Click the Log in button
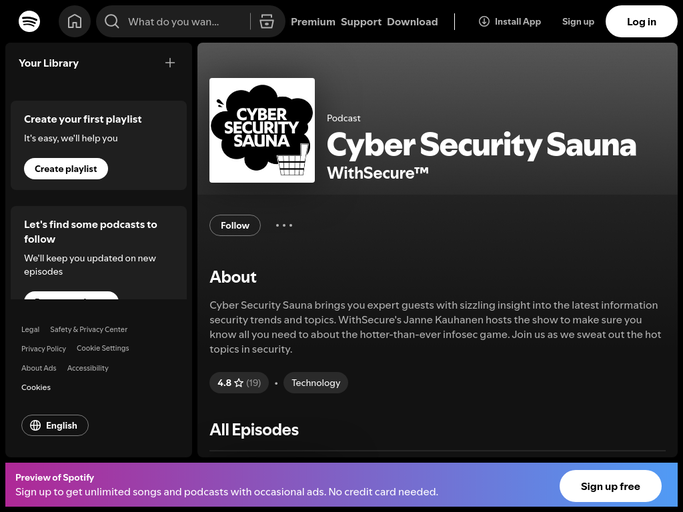This screenshot has width=683, height=512. coord(641,21)
